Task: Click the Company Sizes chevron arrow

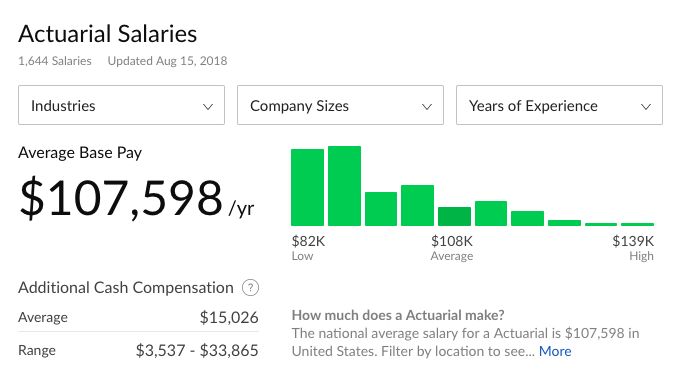Action: (x=427, y=107)
